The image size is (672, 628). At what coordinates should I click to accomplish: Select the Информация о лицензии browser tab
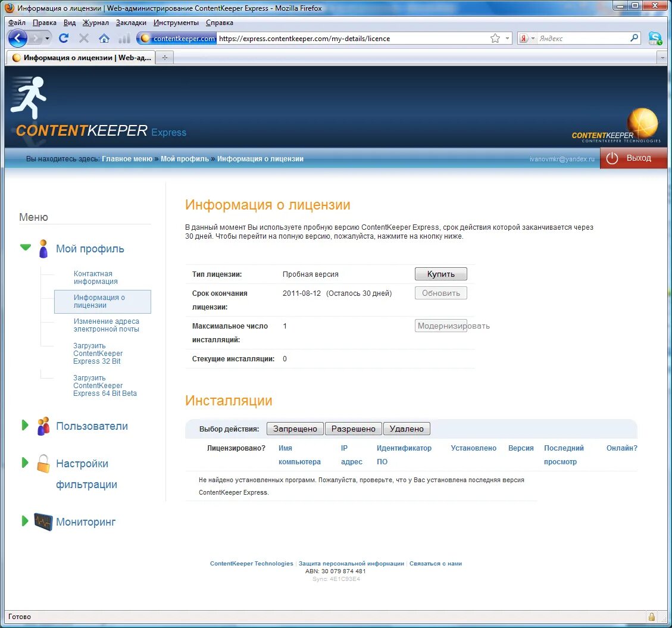pyautogui.click(x=80, y=57)
